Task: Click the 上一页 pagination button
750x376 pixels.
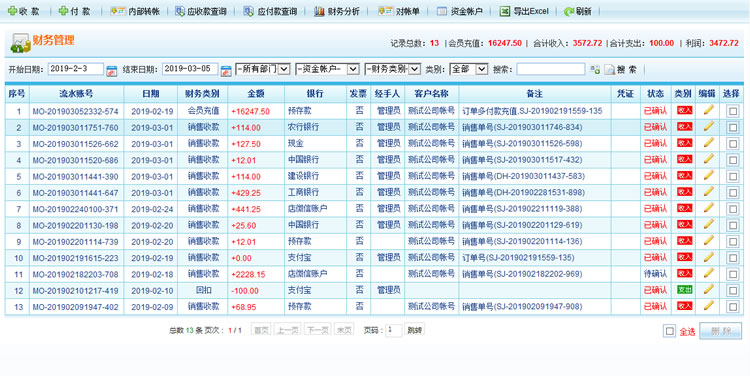Action: pyautogui.click(x=287, y=330)
